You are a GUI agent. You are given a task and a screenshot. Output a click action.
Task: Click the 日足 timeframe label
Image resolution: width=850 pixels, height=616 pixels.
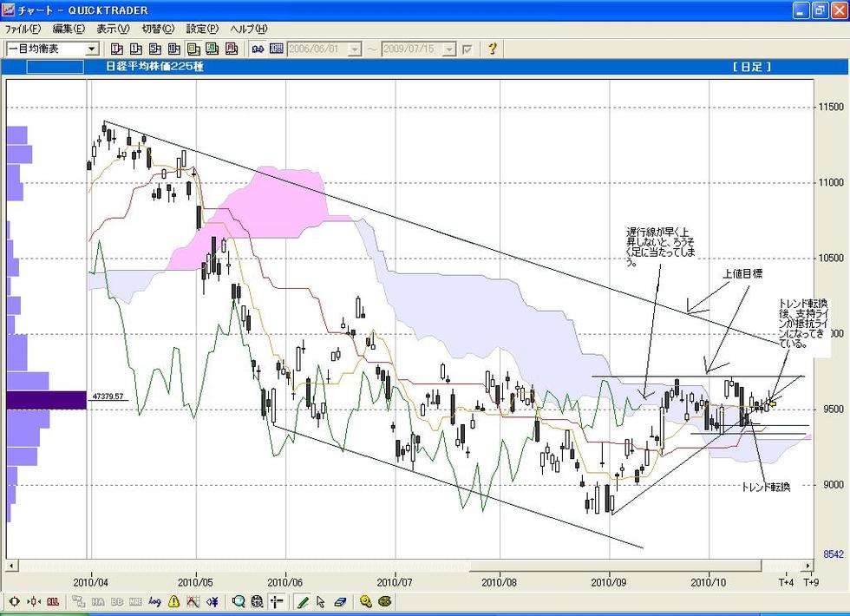point(751,66)
